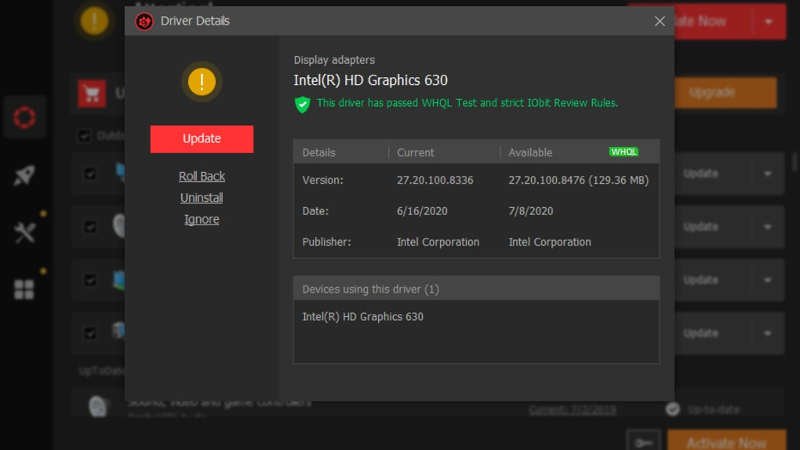This screenshot has width=800, height=450.
Task: Open the dropdown arrow beside Update Now
Action: (x=768, y=21)
